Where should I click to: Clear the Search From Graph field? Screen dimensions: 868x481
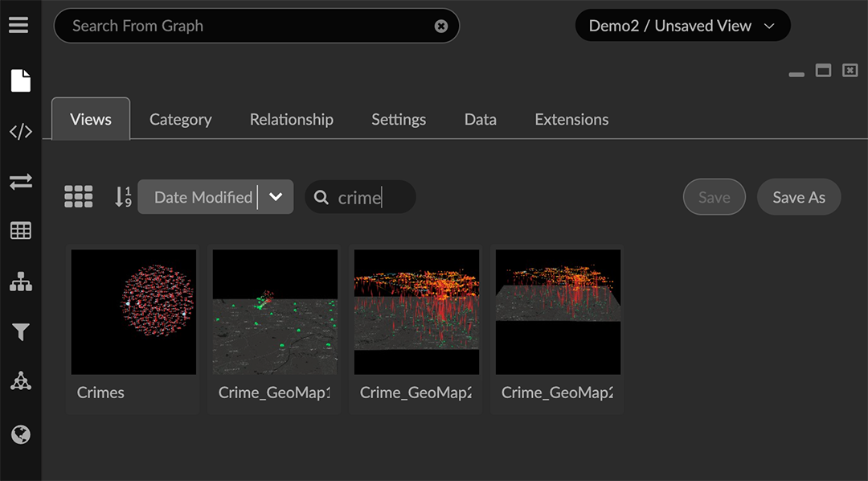coord(440,26)
